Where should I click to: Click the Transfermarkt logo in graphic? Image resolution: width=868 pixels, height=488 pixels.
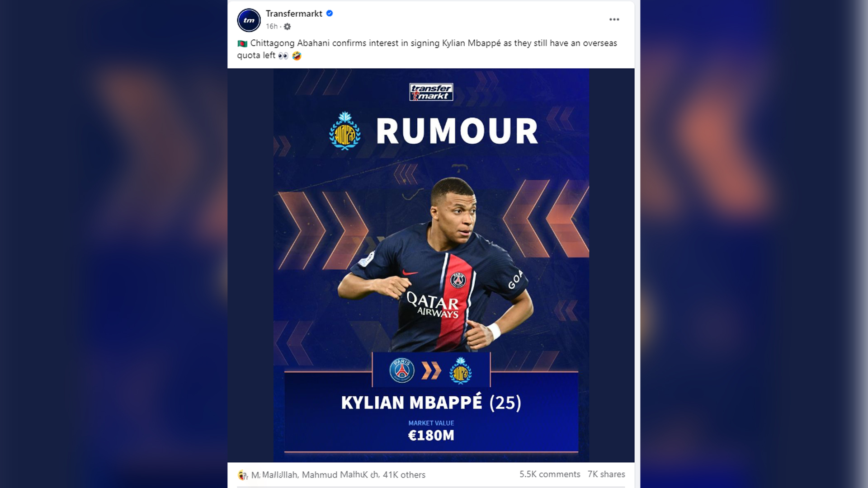(431, 92)
